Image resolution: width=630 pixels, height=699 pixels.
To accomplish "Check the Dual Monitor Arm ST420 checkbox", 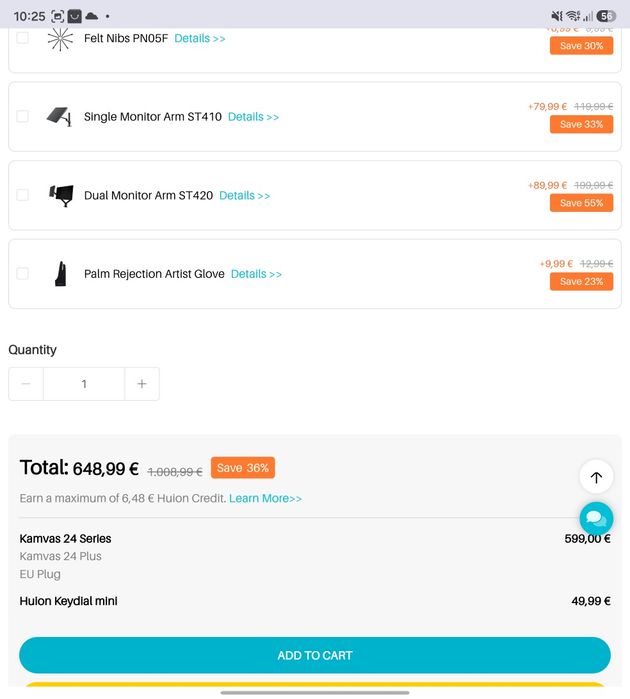I will 22,195.
